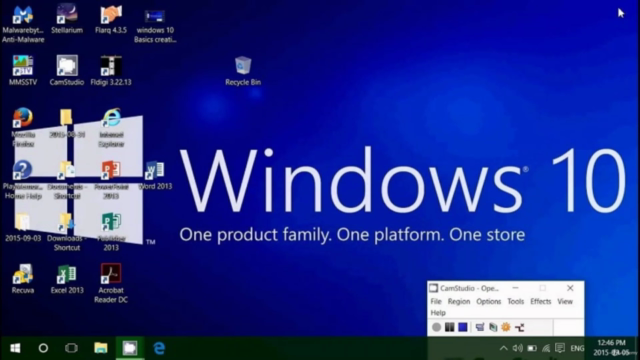The image size is (640, 360).
Task: Click the blue Stop button in CamStudio
Action: [x=462, y=327]
